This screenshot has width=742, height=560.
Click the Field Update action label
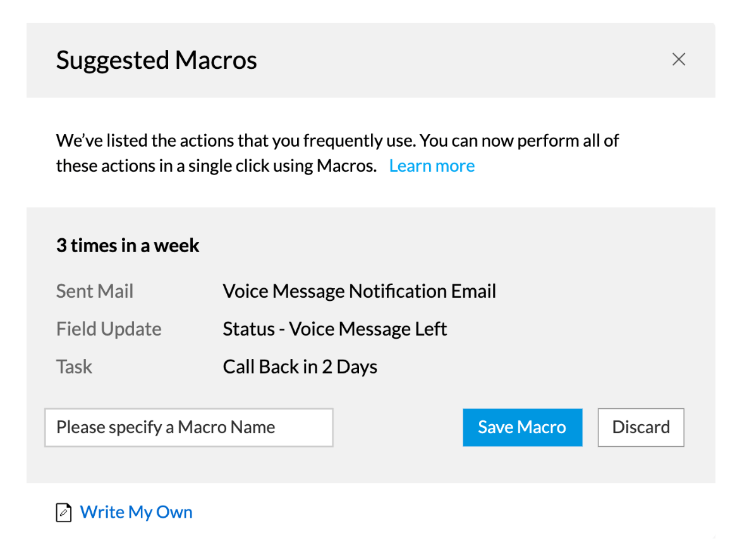[109, 329]
